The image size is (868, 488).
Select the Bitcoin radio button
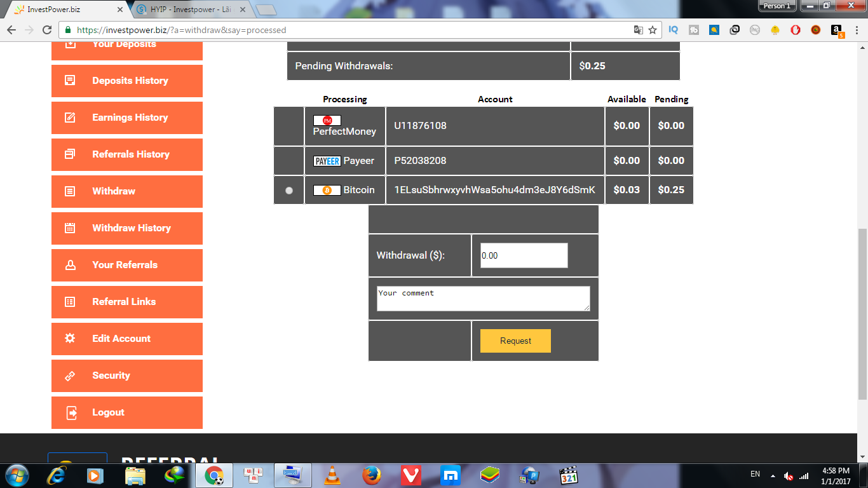click(289, 190)
